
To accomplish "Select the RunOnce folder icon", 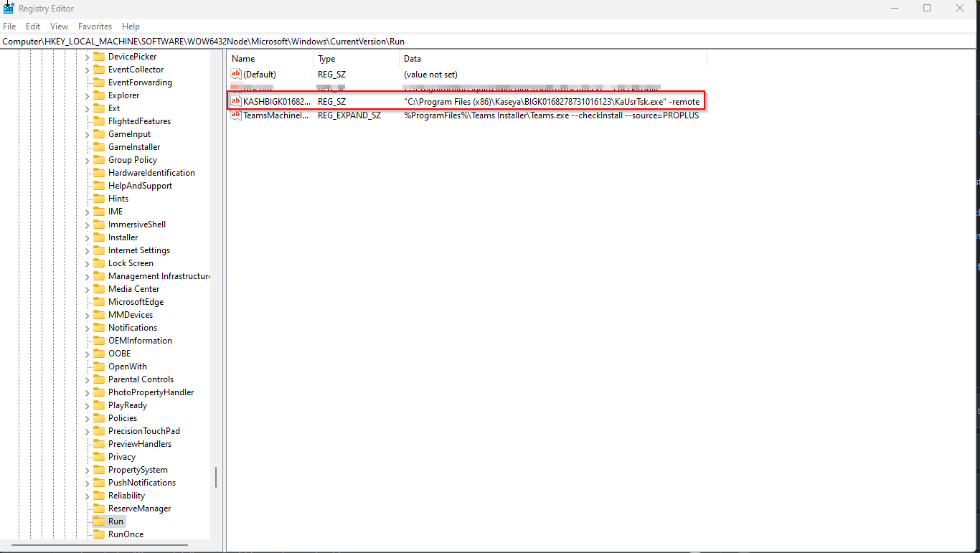I will 99,534.
